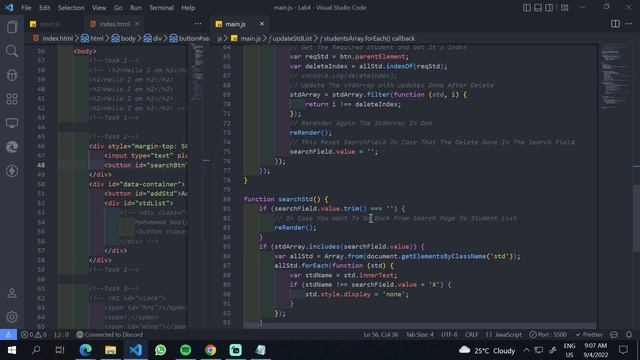Image resolution: width=640 pixels, height=360 pixels.
Task: Open the File menu
Action: tap(26, 8)
